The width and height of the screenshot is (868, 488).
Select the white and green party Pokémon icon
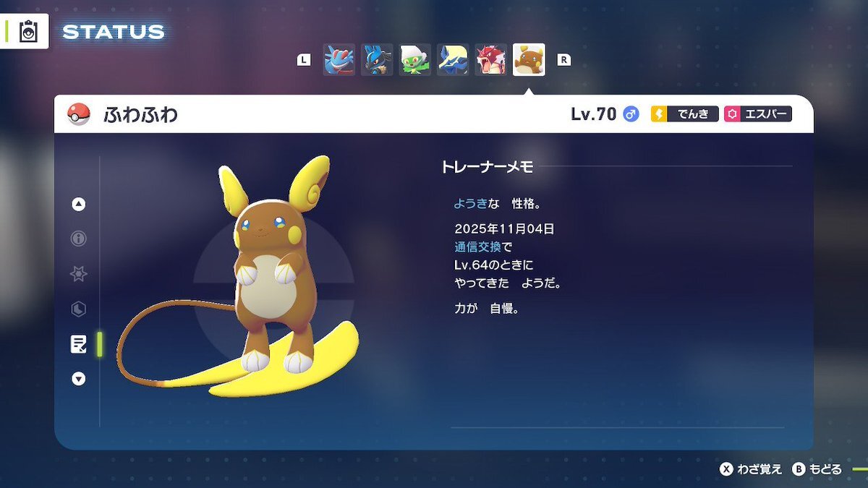[415, 60]
